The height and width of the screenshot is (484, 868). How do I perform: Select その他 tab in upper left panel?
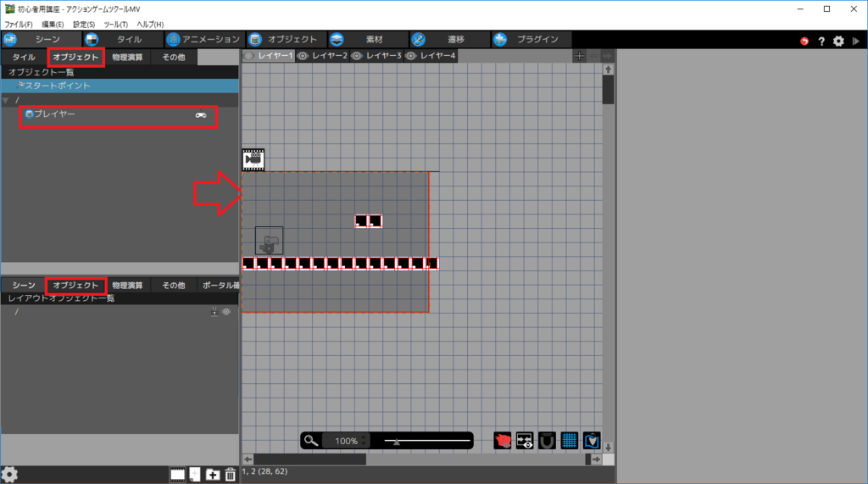click(173, 57)
